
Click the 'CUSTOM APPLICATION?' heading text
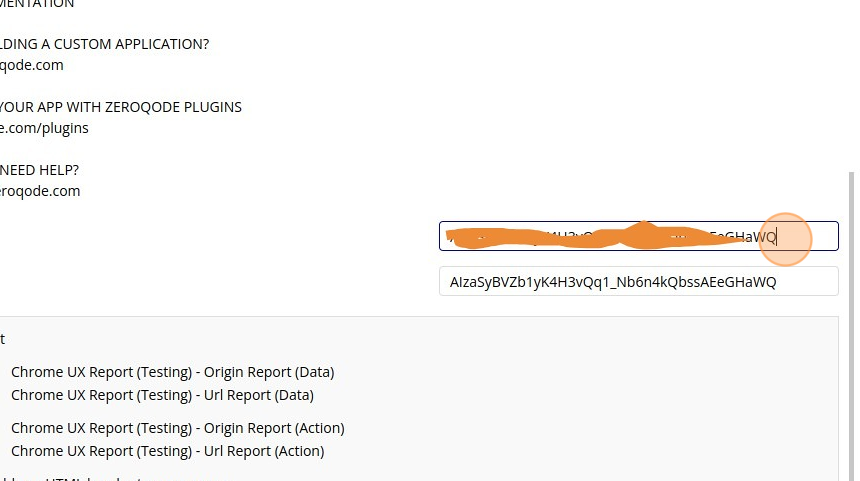click(104, 44)
